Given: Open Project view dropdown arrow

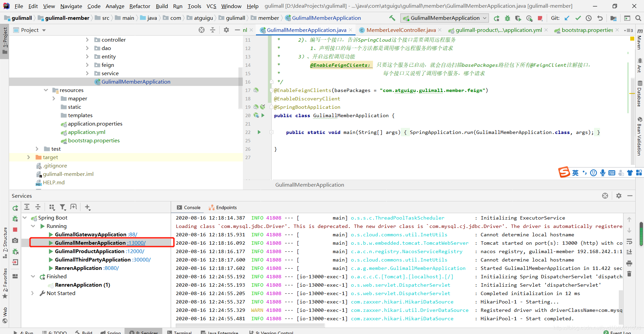Looking at the screenshot, I should [44, 30].
